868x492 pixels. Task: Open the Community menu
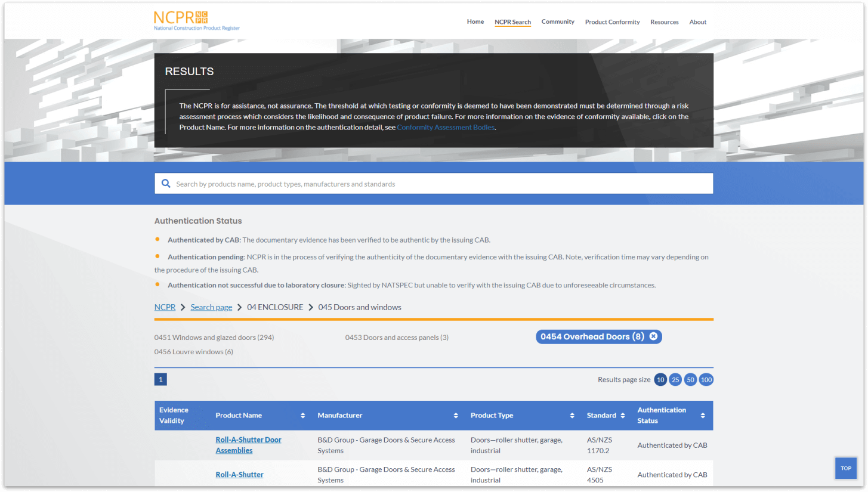coord(558,22)
